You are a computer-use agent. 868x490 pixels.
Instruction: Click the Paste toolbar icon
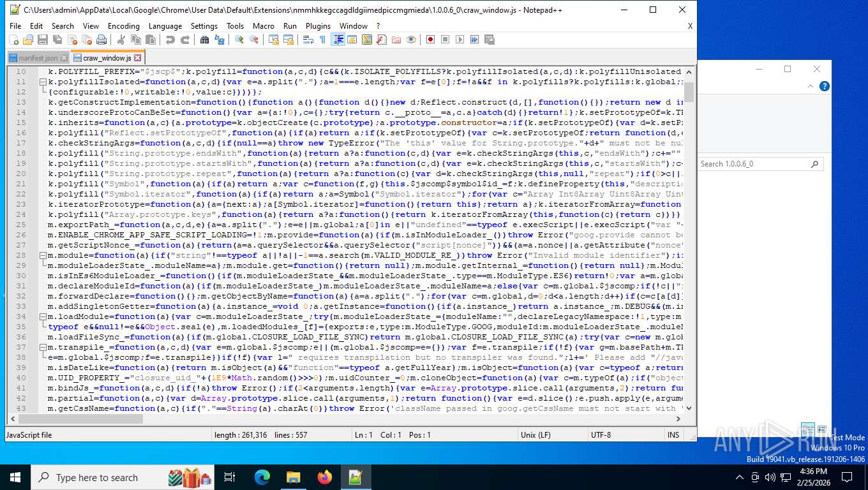(151, 40)
